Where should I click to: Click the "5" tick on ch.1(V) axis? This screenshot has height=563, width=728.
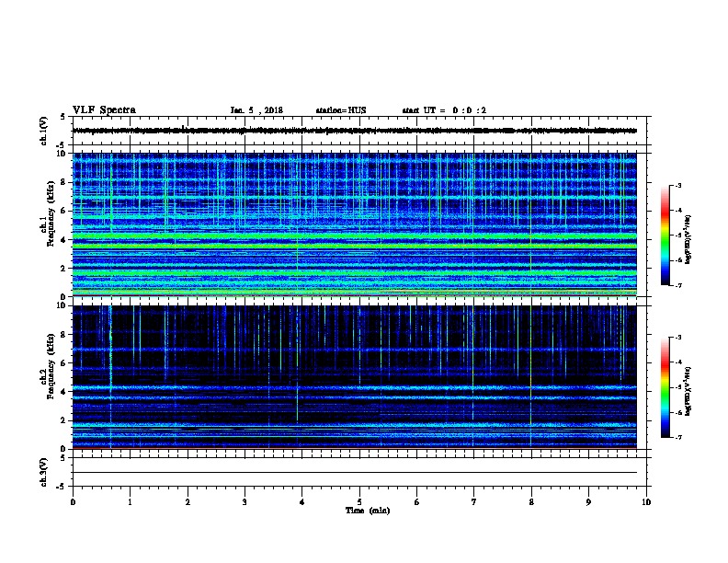coord(63,117)
